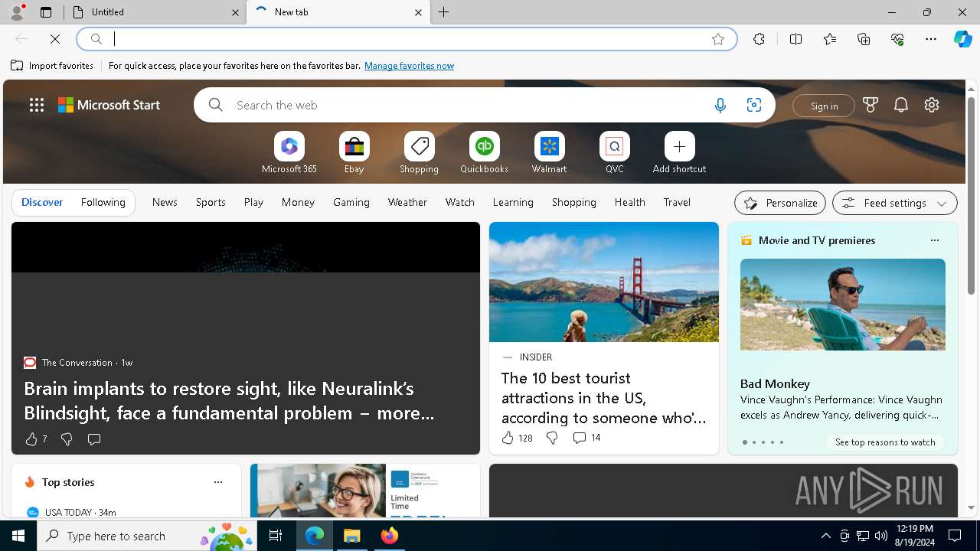Open the Walmart shortcut
Image resolution: width=980 pixels, height=551 pixels.
[x=549, y=152]
